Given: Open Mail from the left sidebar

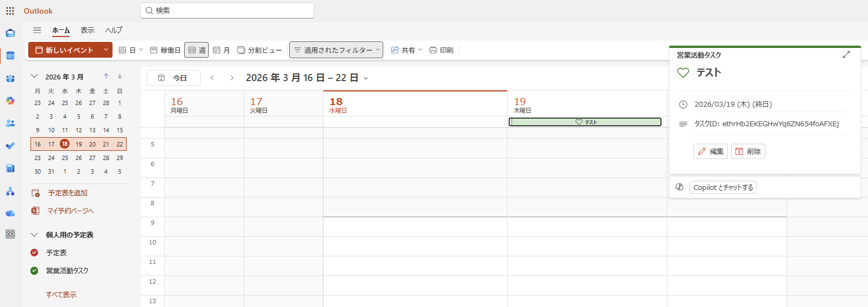Looking at the screenshot, I should [x=10, y=33].
